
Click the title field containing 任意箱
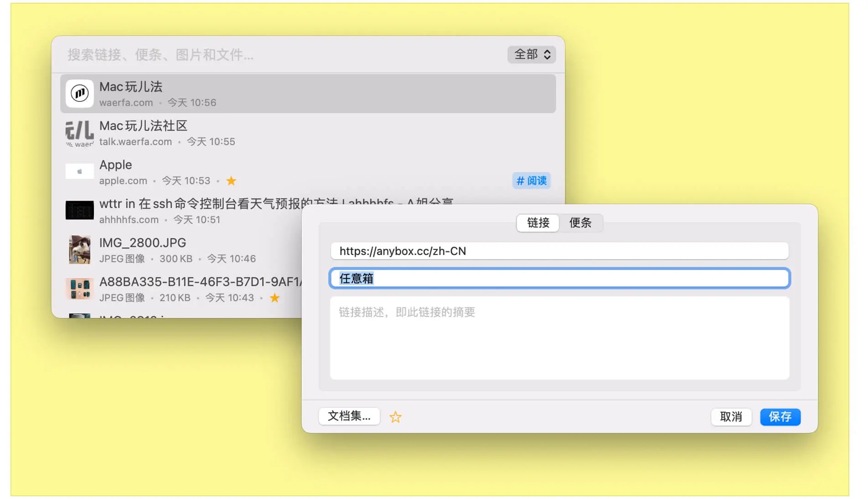click(x=559, y=278)
